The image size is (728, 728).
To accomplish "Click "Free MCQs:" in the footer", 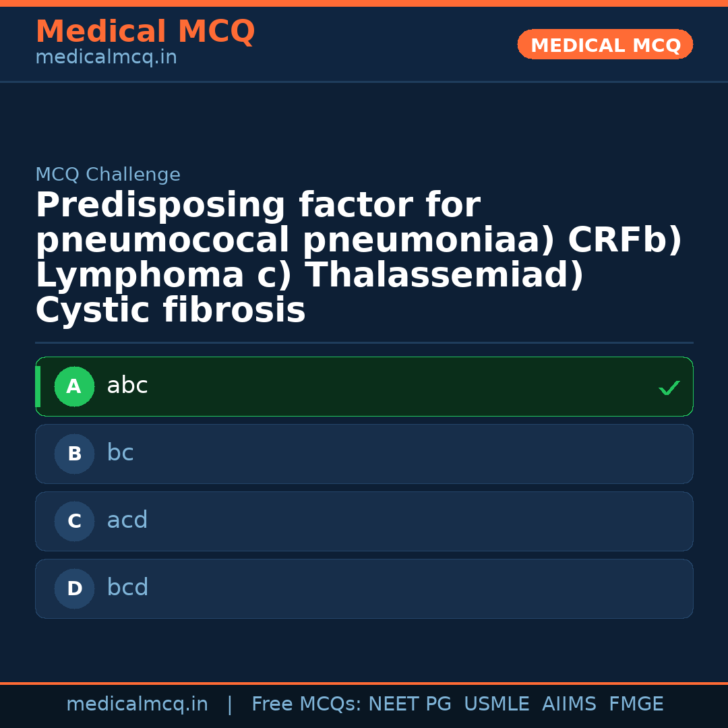I will pos(307,704).
